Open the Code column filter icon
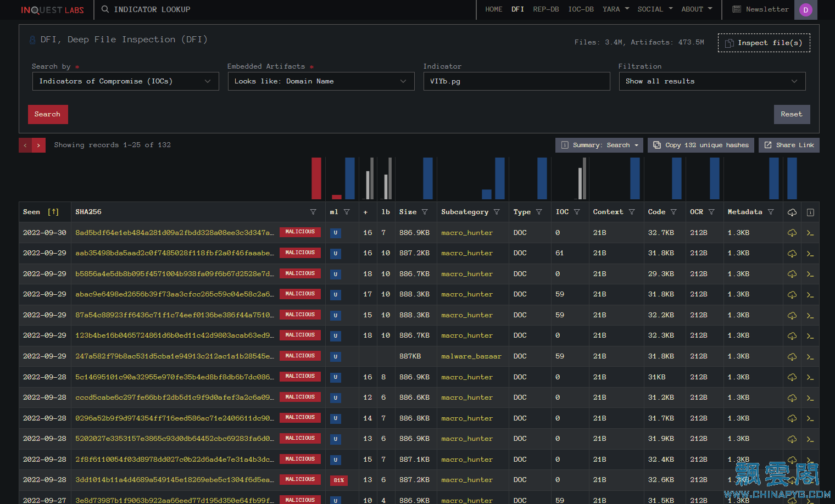 point(673,212)
